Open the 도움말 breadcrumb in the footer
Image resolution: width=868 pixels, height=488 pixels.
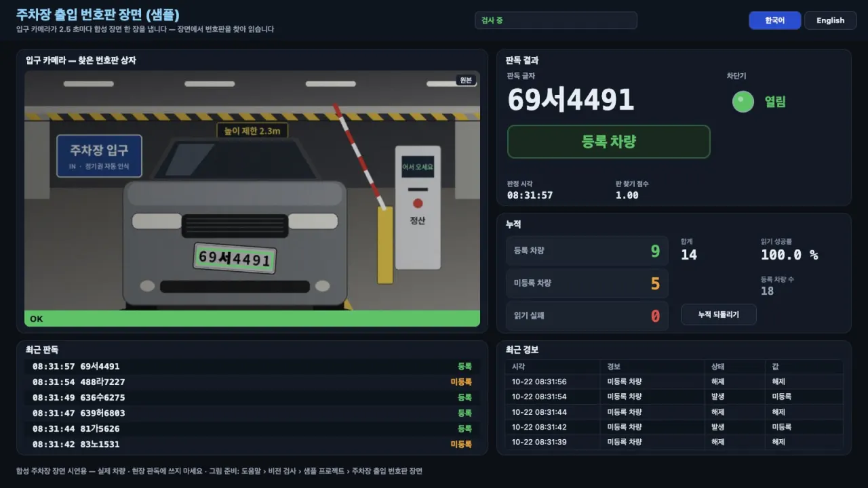point(252,471)
